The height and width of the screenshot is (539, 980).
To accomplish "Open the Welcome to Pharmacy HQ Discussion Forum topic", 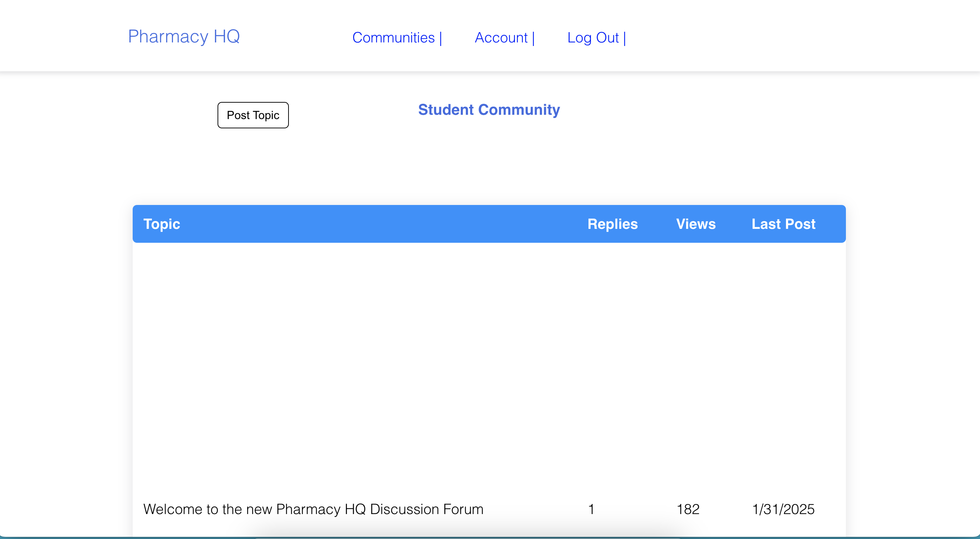I will (x=313, y=509).
